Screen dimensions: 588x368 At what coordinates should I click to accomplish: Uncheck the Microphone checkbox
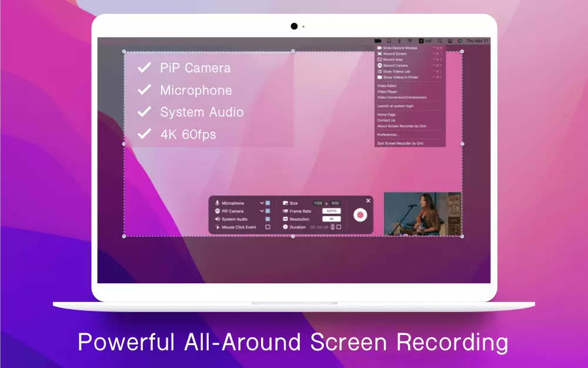point(267,202)
